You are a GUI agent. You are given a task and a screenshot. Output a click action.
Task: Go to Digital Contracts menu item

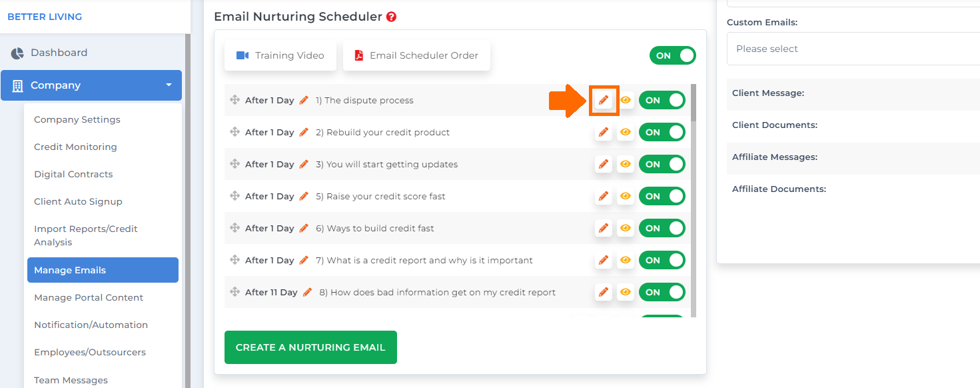(x=73, y=174)
